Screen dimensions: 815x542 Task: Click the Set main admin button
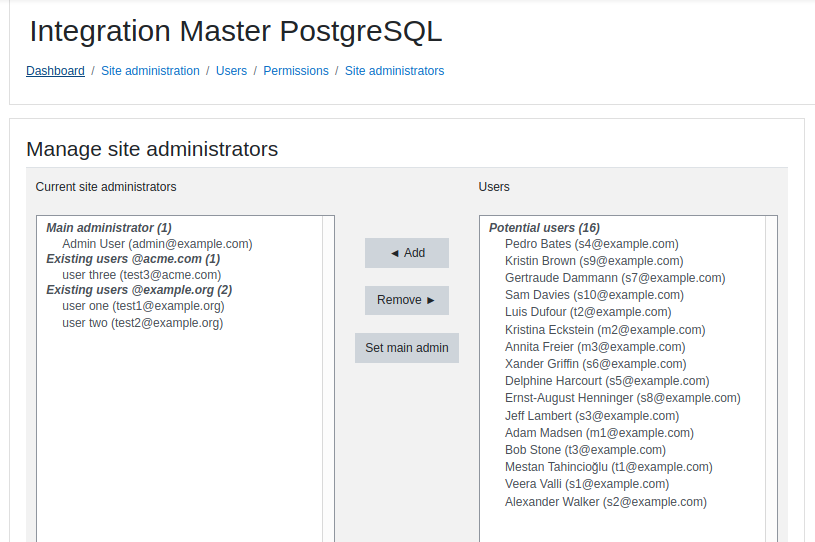point(406,348)
